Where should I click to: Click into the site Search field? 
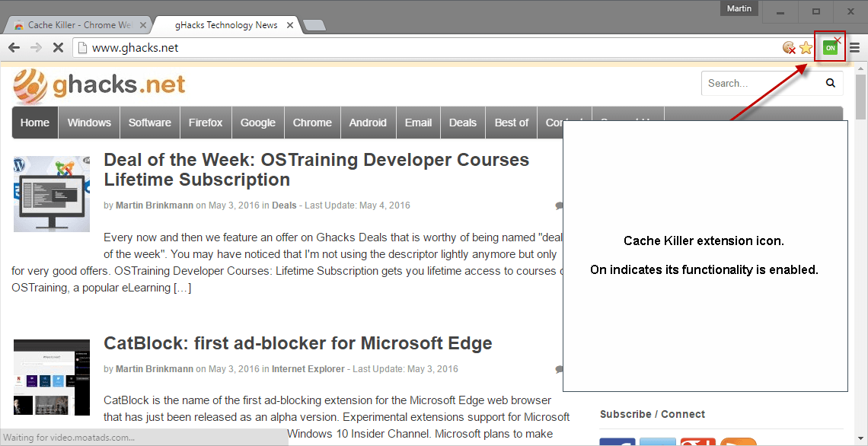pyautogui.click(x=761, y=83)
